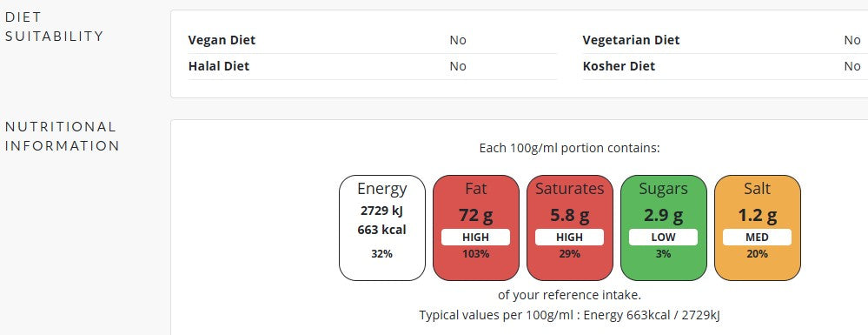Viewport: 868px width, 335px height.
Task: Click the 103% value in the Fat tile
Action: pos(476,254)
